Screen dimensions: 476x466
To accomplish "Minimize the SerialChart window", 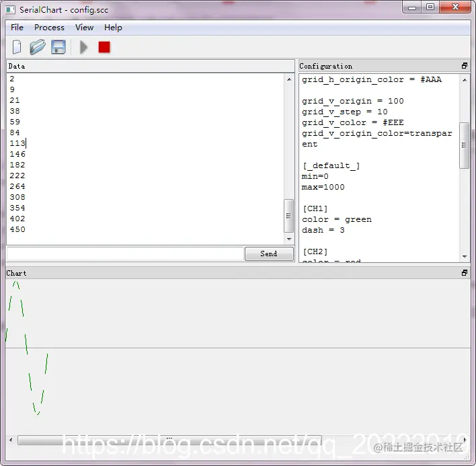I will click(412, 7).
